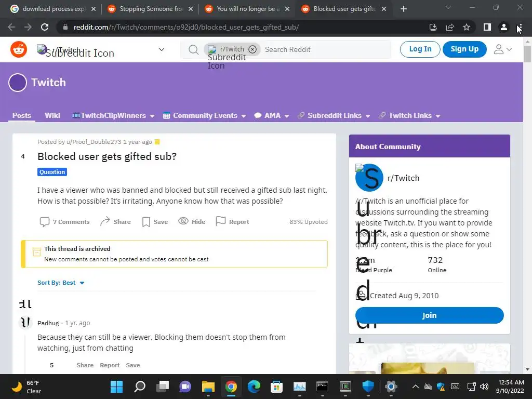Image resolution: width=532 pixels, height=399 pixels.
Task: Open Windows Security shield in taskbar
Action: (x=368, y=387)
